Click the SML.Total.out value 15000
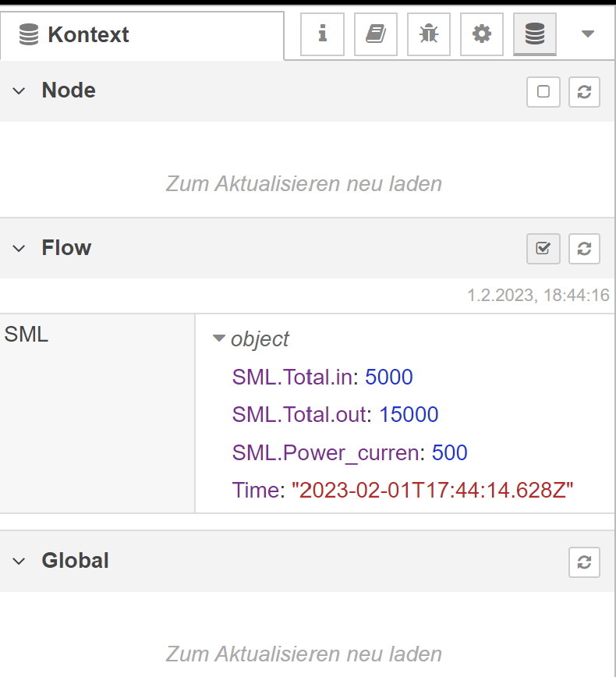 (x=409, y=414)
